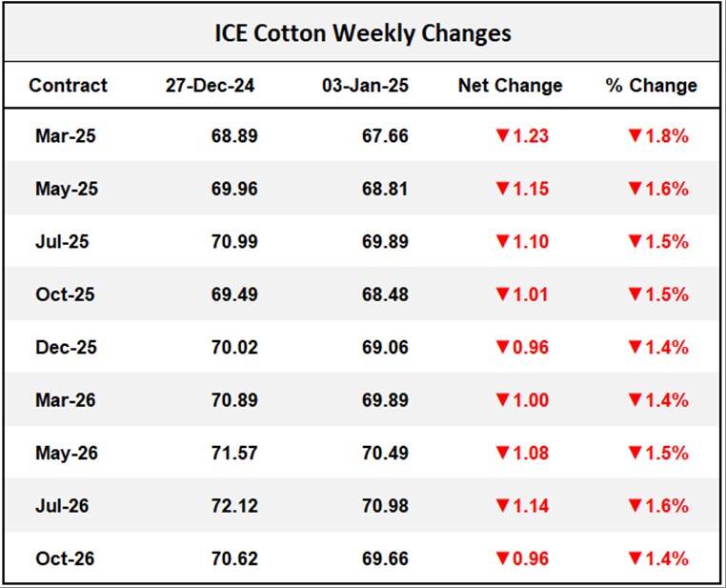726x588 pixels.
Task: Click the 71.57 value in May-26 row
Action: tap(234, 453)
